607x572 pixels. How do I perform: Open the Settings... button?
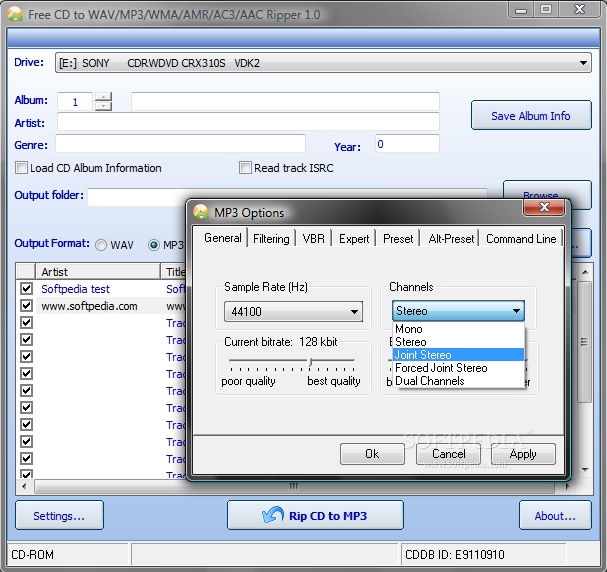click(59, 515)
